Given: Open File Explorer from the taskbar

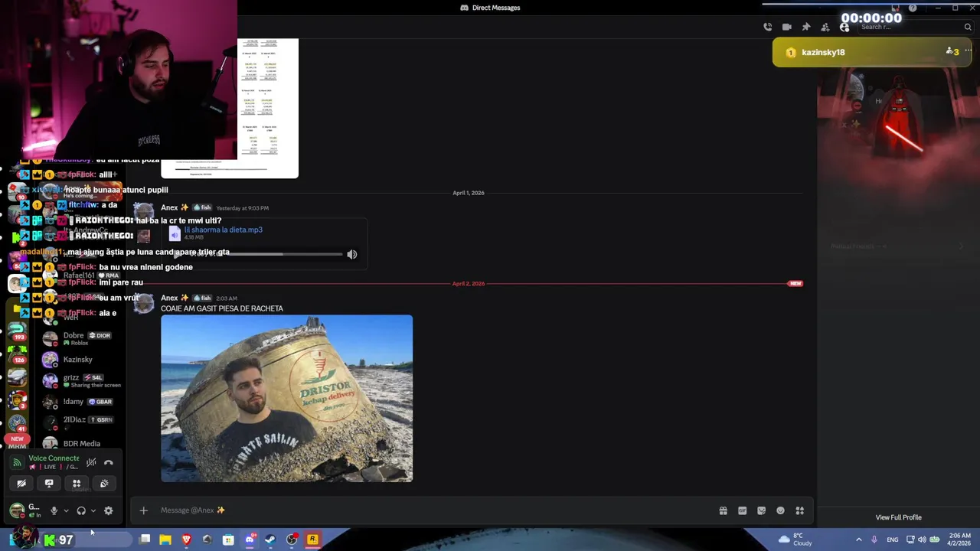Looking at the screenshot, I should (x=165, y=540).
